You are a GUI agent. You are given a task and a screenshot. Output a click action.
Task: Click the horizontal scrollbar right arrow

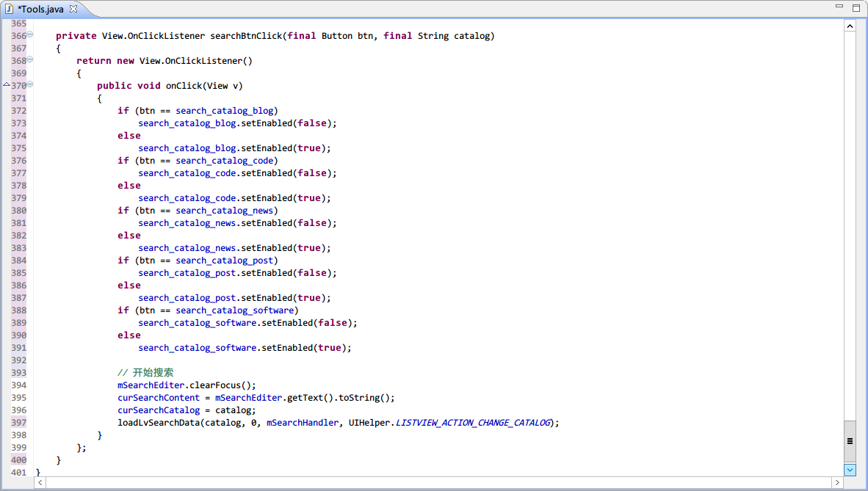pyautogui.click(x=837, y=482)
